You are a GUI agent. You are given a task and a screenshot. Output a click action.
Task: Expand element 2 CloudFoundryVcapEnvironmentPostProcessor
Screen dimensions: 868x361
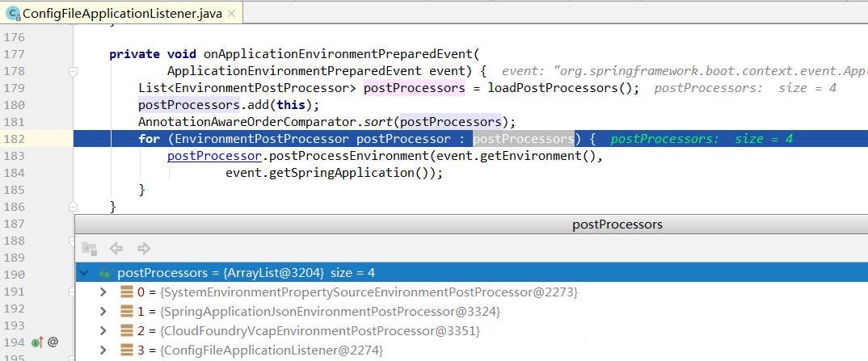coord(103,330)
